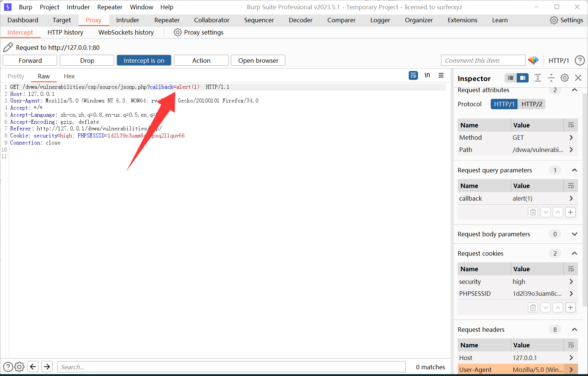Screen dimensions: 588x376
Task: Toggle wrap in Request headers table header
Action: coord(571,345)
